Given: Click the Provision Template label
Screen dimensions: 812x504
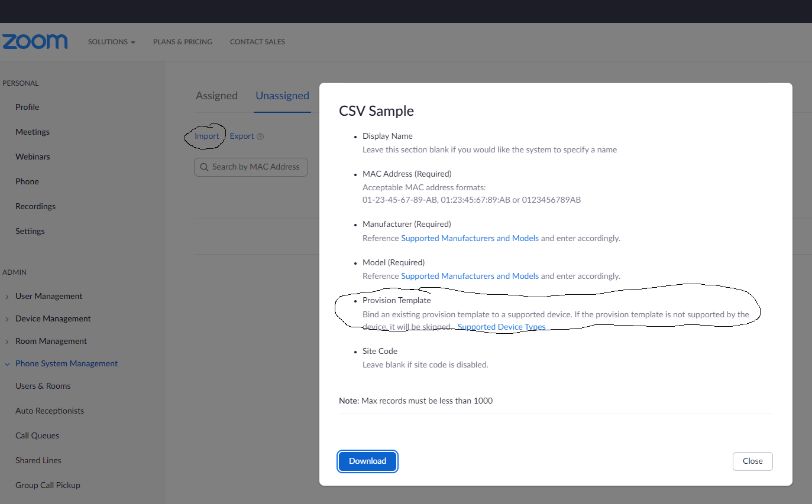Looking at the screenshot, I should pyautogui.click(x=397, y=300).
